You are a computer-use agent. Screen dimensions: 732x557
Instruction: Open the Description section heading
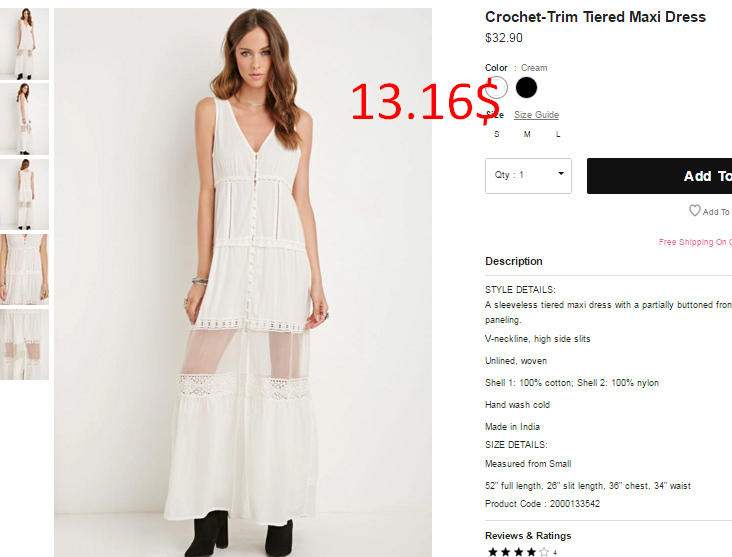514,261
